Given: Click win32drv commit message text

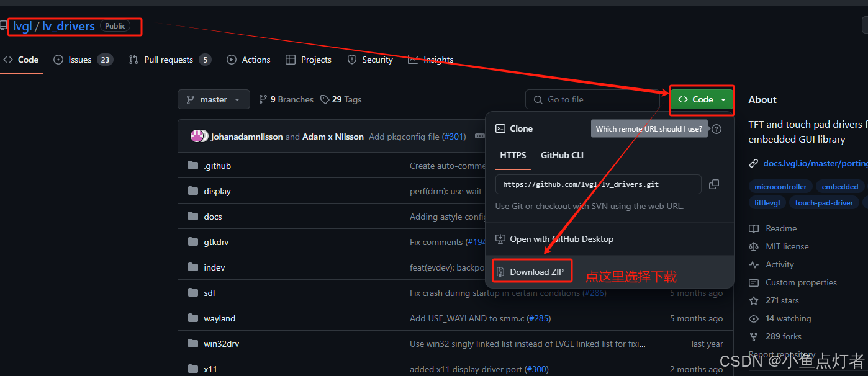Looking at the screenshot, I should [528, 344].
